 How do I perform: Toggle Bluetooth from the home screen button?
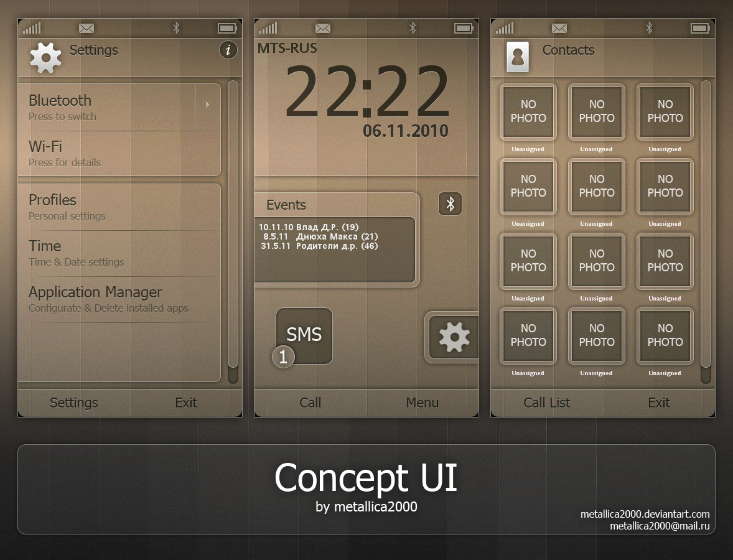450,203
